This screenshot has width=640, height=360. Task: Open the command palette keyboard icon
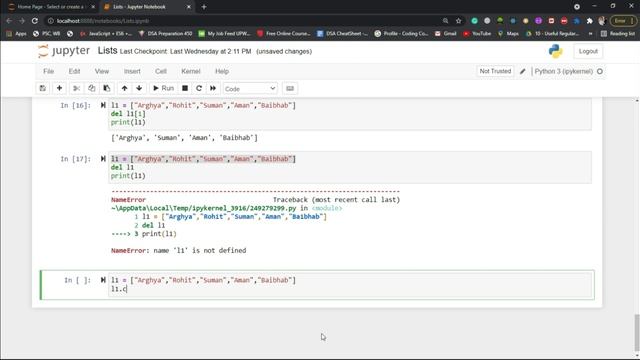290,88
